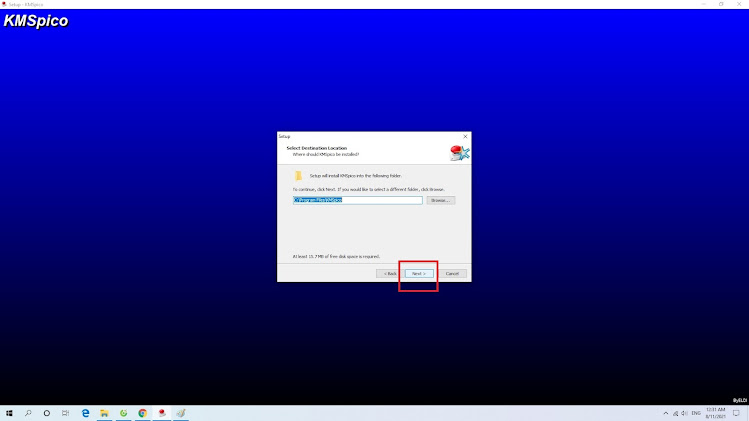
Task: Click the yellow folder icon in dialog
Action: click(x=298, y=176)
